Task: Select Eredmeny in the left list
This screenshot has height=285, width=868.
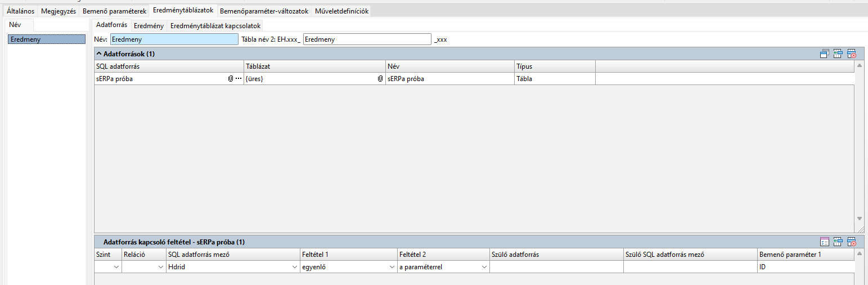Action: pos(46,39)
